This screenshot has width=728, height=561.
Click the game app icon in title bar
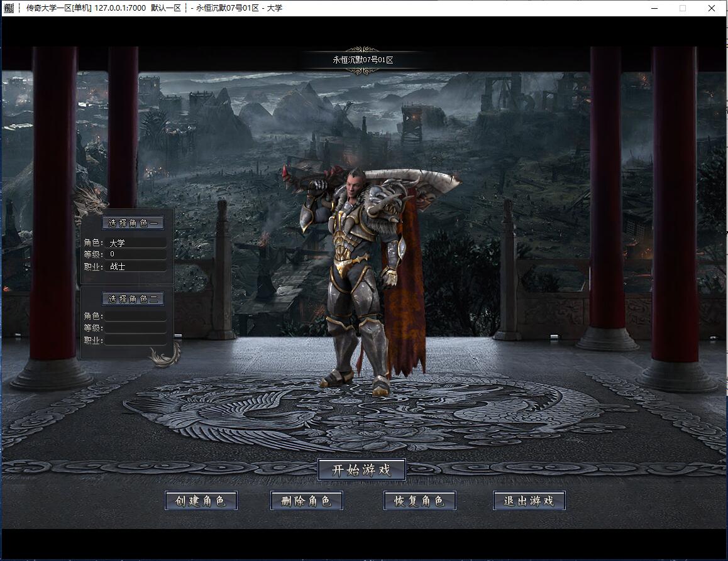point(9,8)
